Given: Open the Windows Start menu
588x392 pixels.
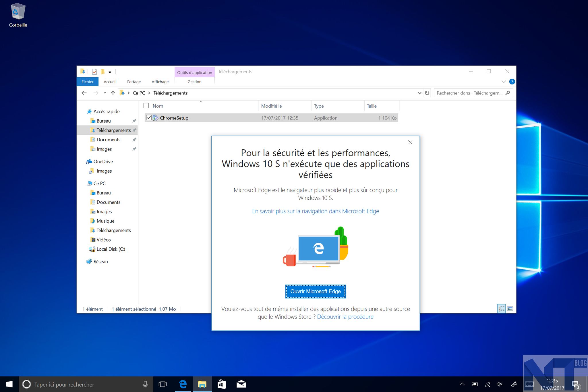Looking at the screenshot, I should coord(9,384).
